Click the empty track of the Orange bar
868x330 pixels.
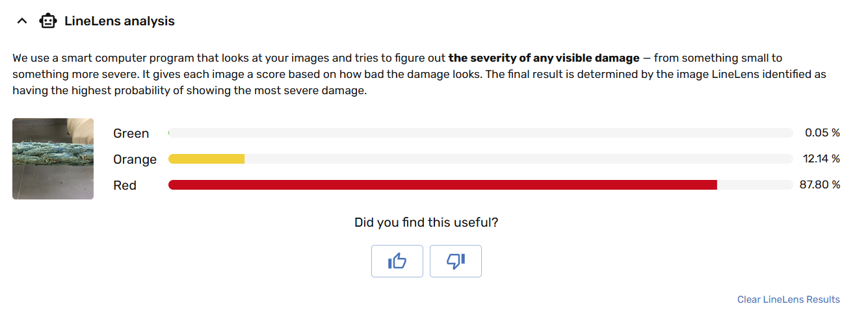click(x=518, y=159)
